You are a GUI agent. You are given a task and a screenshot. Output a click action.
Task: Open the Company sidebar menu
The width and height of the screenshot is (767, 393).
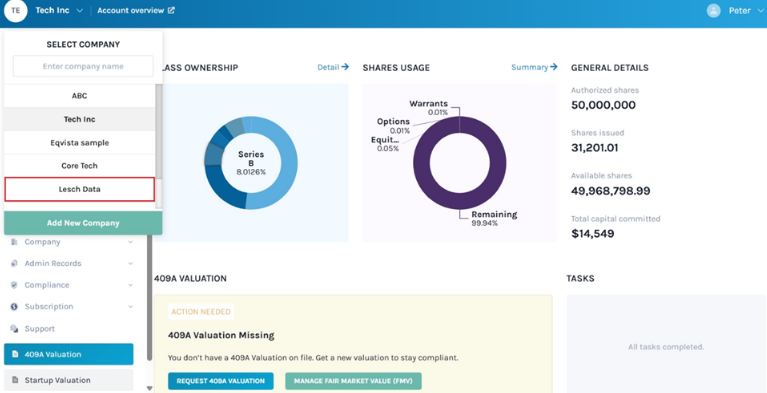tap(43, 242)
